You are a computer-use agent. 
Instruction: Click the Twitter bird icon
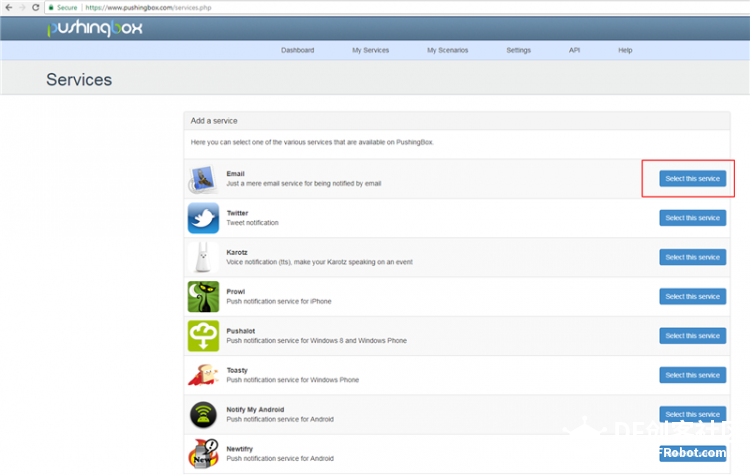[x=203, y=218]
